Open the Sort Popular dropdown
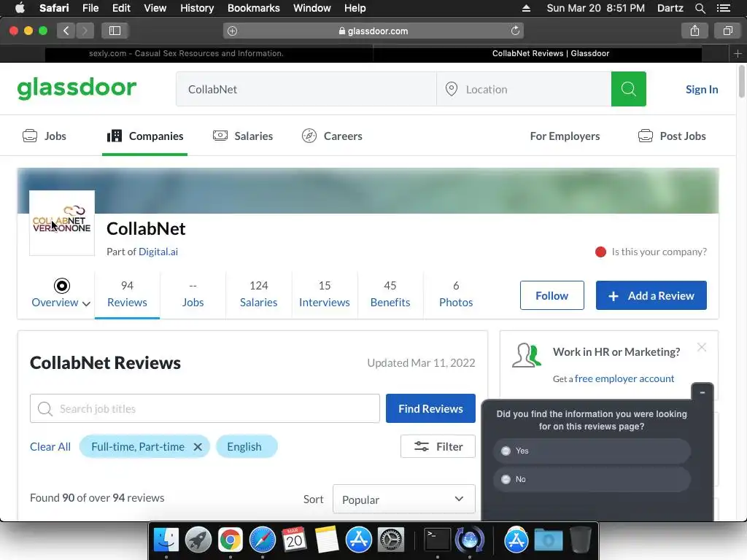 (x=403, y=499)
